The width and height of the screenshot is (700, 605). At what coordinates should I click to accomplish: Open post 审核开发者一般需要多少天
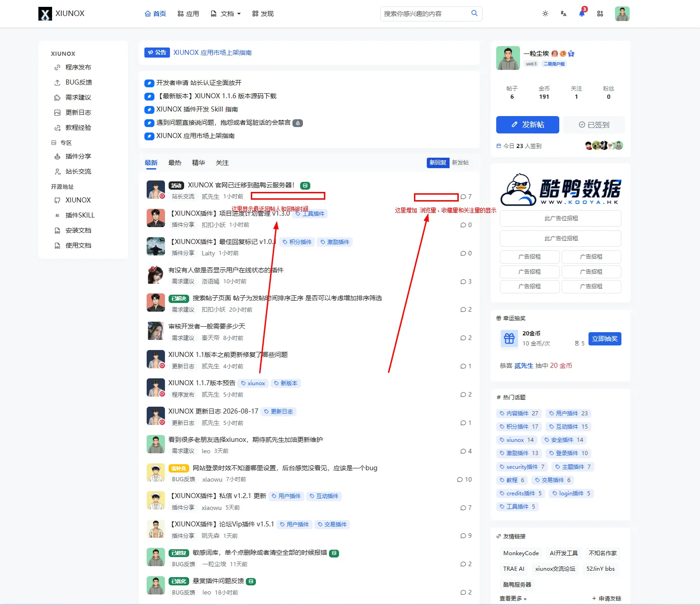207,326
